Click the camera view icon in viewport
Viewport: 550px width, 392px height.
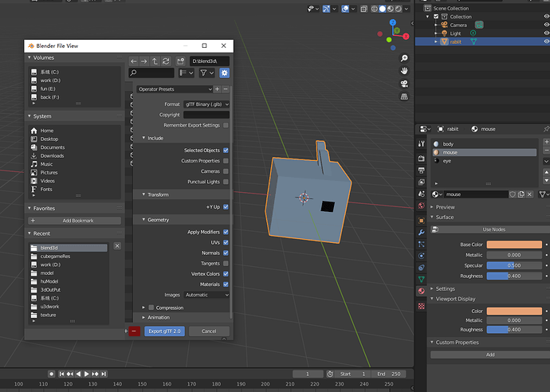click(x=405, y=83)
